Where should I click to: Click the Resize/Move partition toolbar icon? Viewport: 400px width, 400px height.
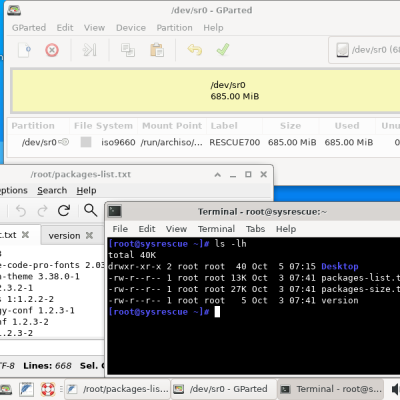pyautogui.click(x=90, y=50)
